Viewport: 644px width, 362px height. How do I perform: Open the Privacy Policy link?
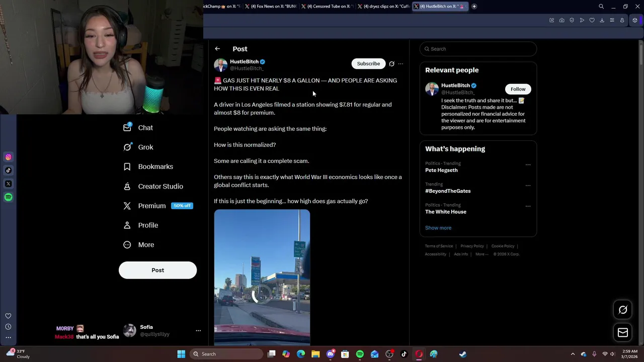click(472, 246)
